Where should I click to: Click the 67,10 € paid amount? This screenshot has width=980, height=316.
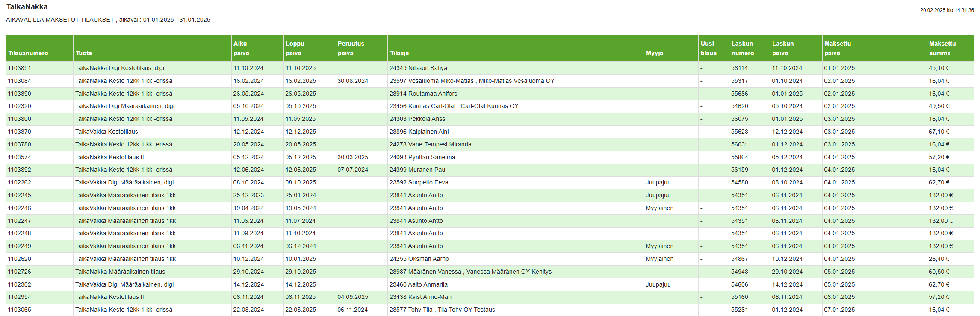click(939, 132)
